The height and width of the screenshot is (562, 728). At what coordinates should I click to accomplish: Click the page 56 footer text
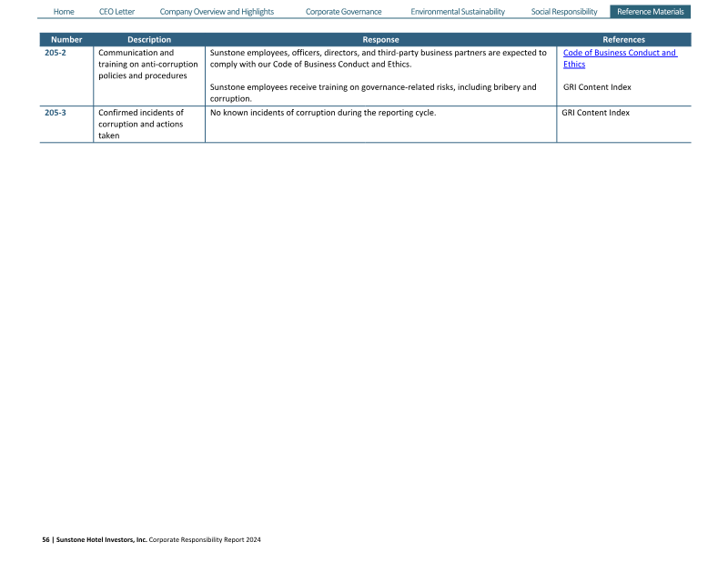[x=152, y=539]
